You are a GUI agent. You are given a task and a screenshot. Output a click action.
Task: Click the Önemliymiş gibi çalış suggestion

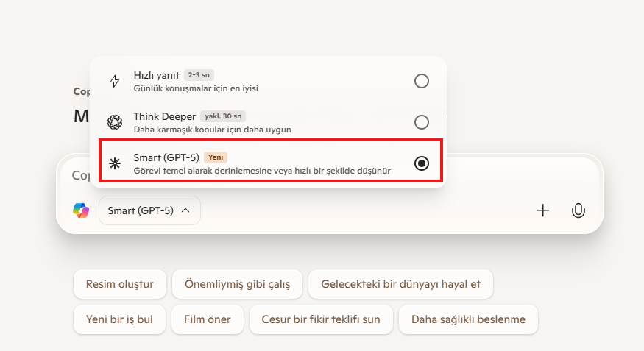[237, 284]
